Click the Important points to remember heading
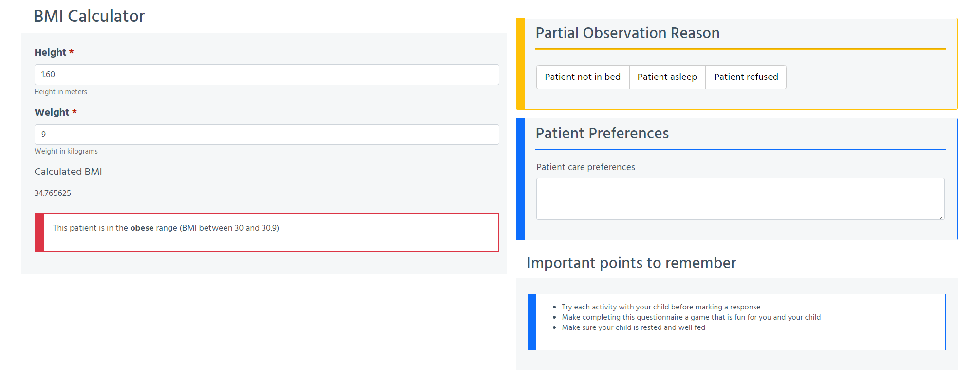The width and height of the screenshot is (980, 385). 631,263
